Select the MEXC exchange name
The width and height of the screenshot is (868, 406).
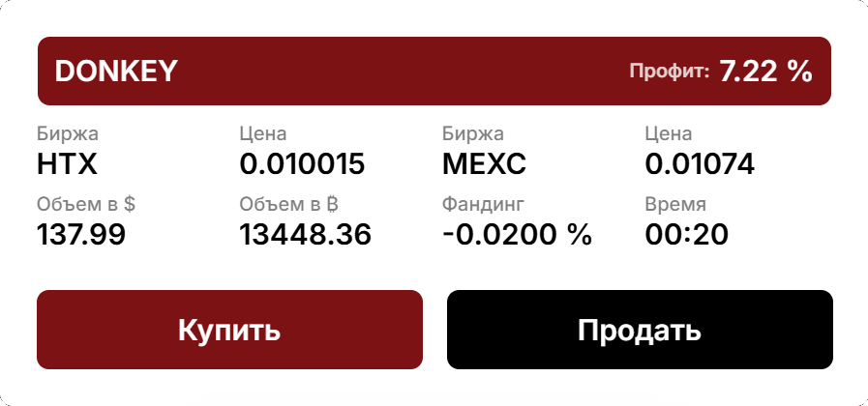click(484, 164)
